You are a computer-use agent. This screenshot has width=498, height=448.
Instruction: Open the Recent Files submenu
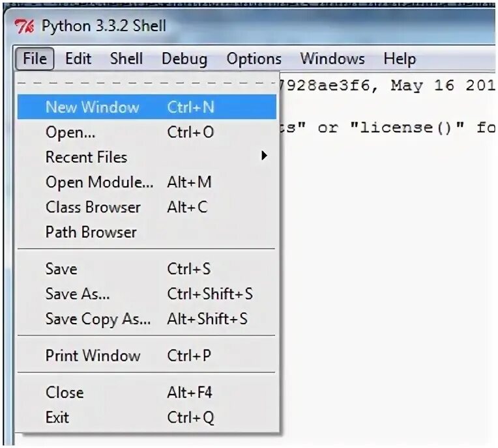[147, 157]
